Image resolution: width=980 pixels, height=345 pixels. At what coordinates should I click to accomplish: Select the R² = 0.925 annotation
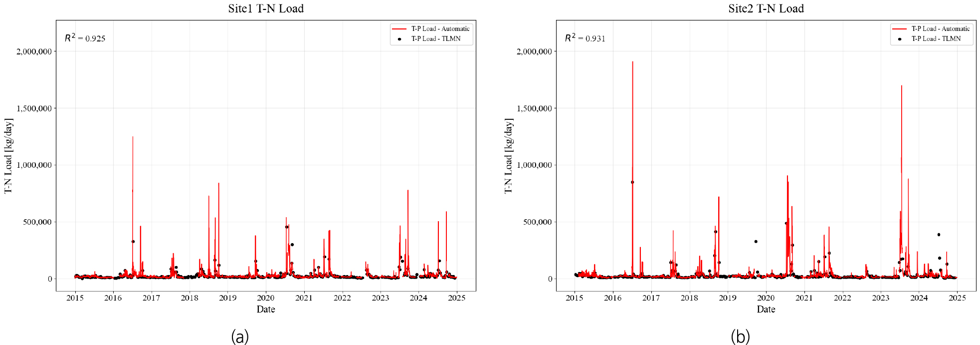(x=85, y=38)
